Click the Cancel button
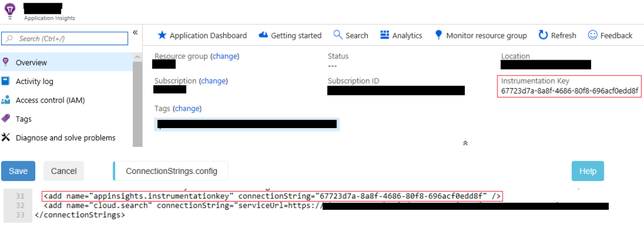The image size is (644, 228). click(64, 171)
